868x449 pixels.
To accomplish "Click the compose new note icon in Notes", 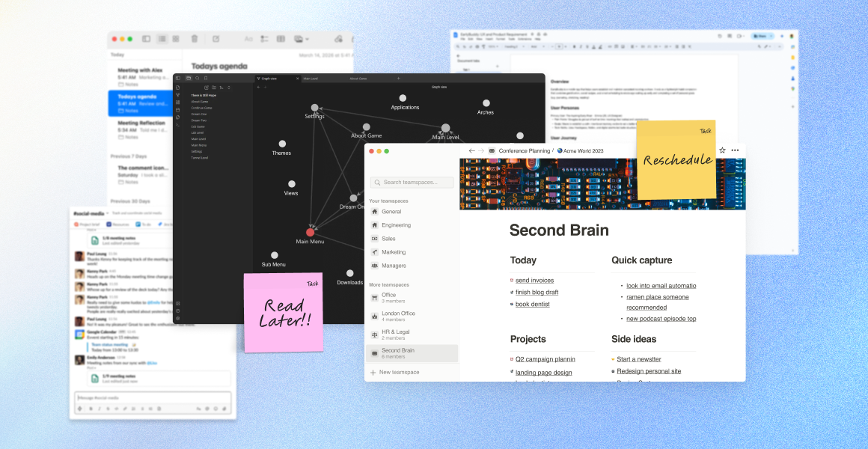I will (x=216, y=39).
